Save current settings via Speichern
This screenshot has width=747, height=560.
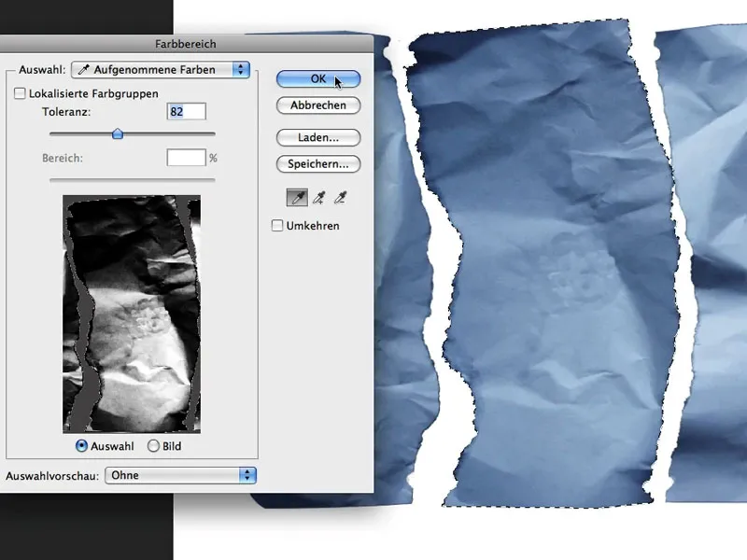(317, 164)
